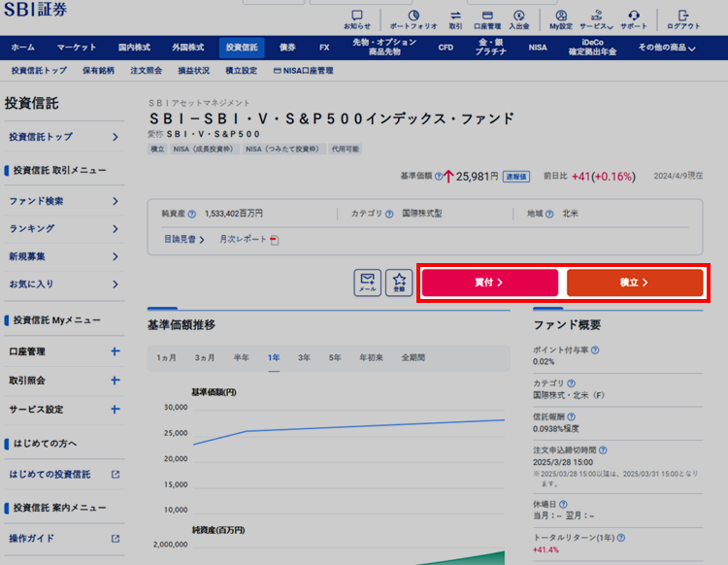Open the 目論見書 link
Screen dimensions: 728x565
click(184, 240)
